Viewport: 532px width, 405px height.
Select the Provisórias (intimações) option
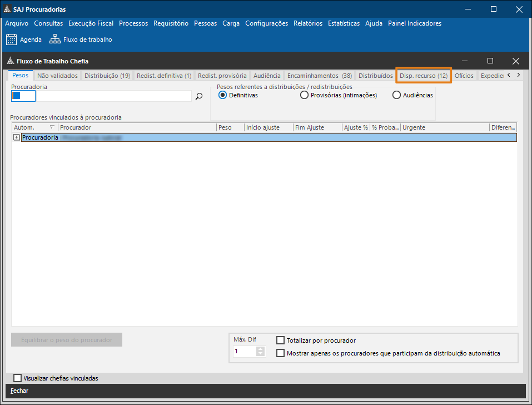[x=304, y=95]
